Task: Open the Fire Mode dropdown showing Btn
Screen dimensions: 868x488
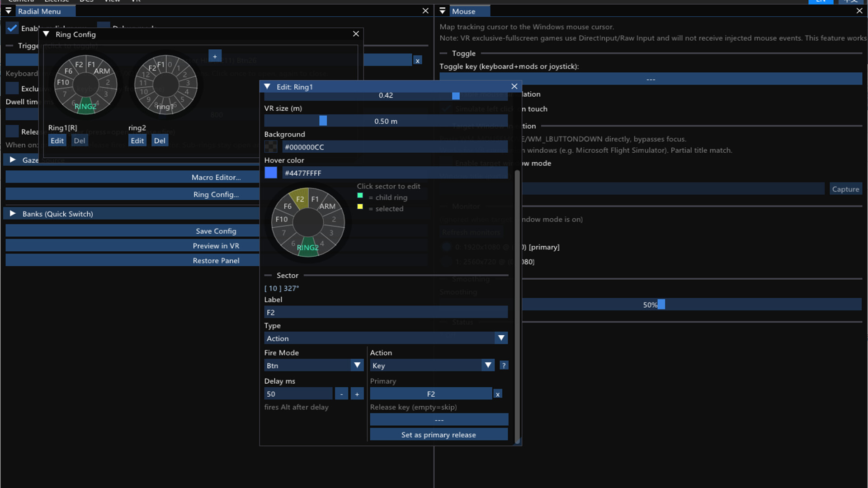Action: (313, 365)
